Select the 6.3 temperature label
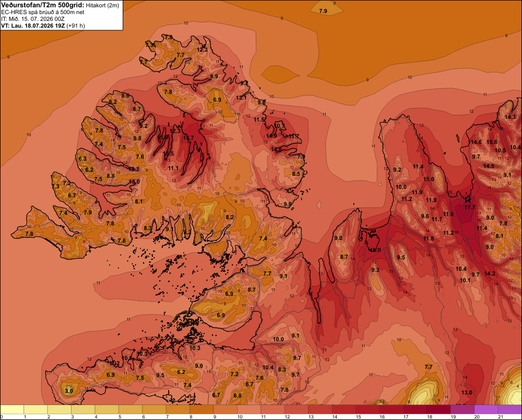 point(82,159)
